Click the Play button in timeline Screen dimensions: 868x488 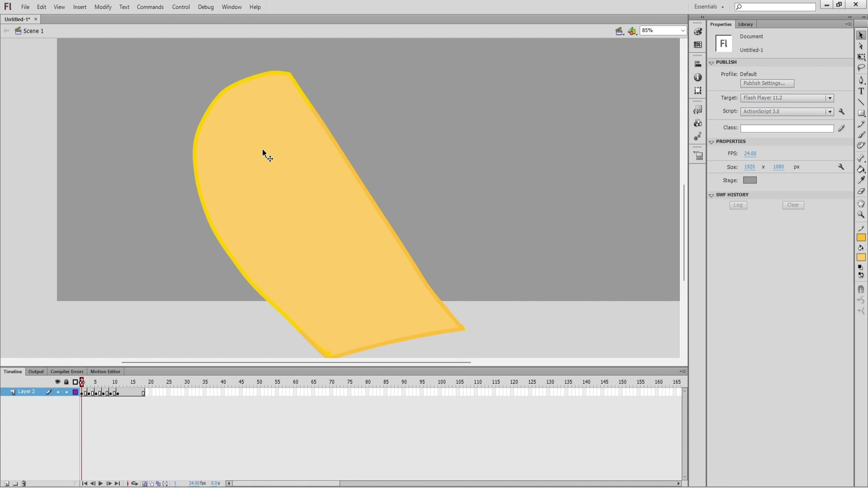(x=101, y=483)
